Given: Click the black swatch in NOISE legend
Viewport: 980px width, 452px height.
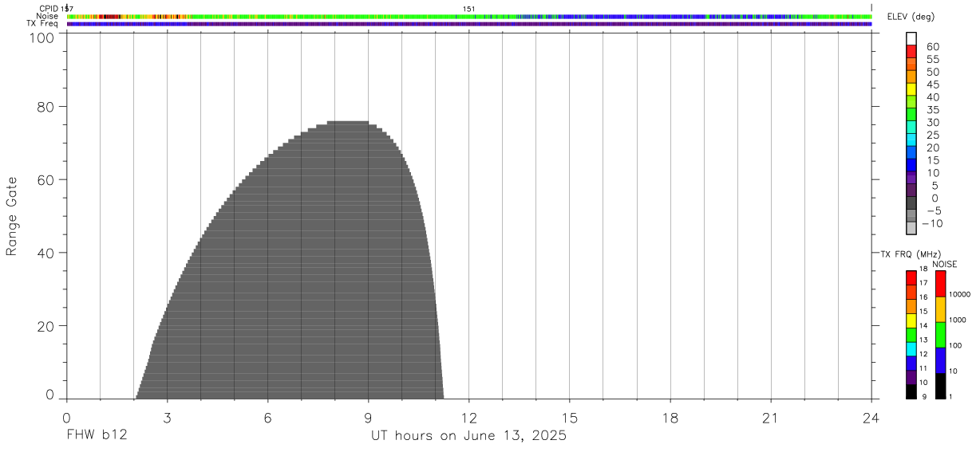Looking at the screenshot, I should tap(940, 387).
